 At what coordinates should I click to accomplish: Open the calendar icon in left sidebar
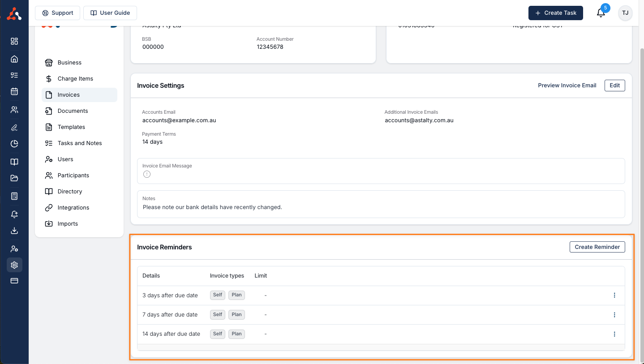tap(14, 91)
